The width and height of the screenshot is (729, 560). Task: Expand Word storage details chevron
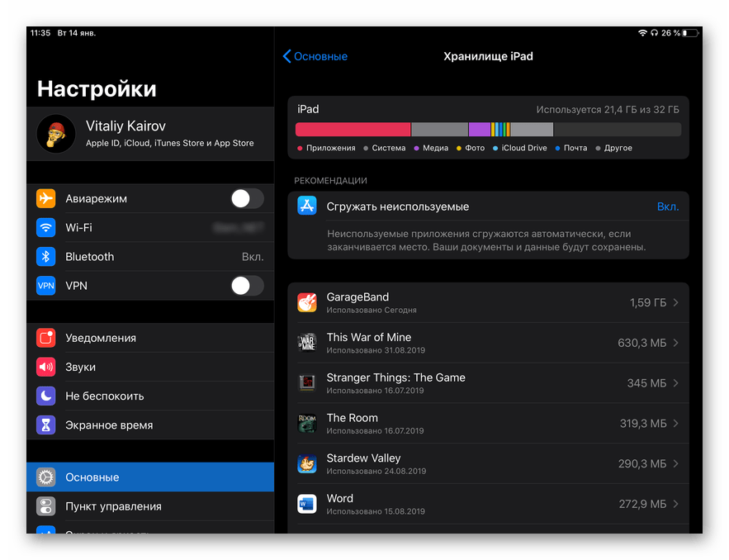pyautogui.click(x=675, y=504)
